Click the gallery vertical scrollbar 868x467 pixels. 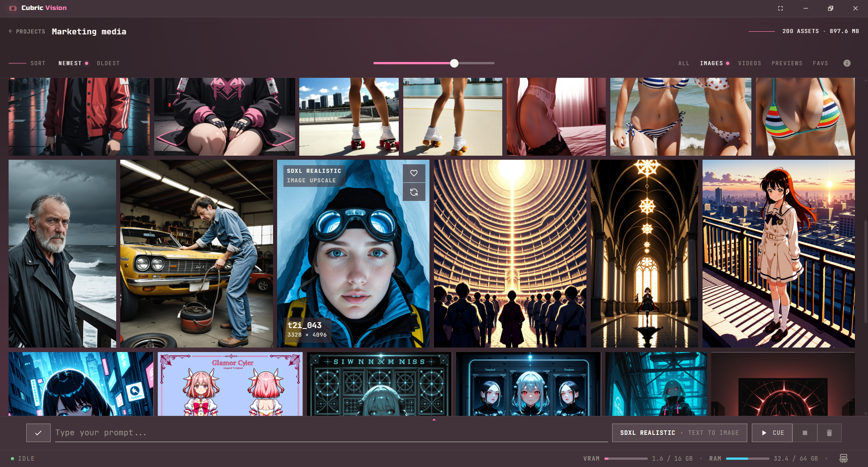865,272
